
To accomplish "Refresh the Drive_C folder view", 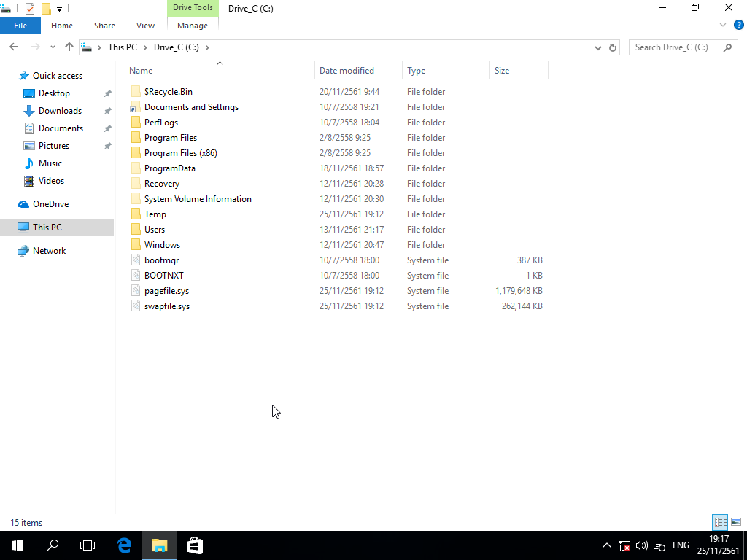I will pyautogui.click(x=614, y=47).
